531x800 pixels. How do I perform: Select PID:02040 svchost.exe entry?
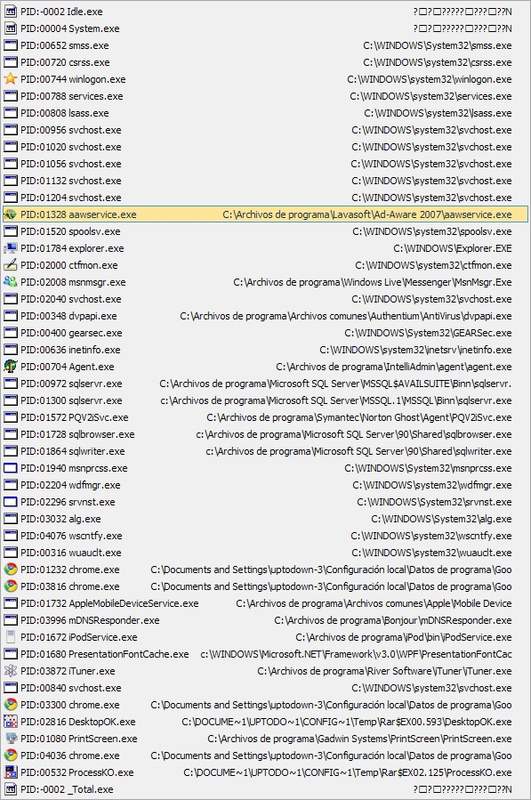click(x=265, y=299)
